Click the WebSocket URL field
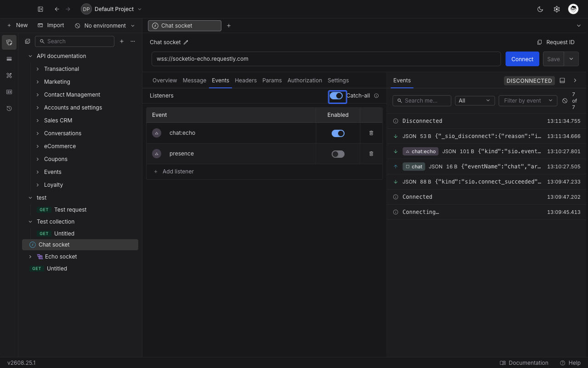The width and height of the screenshot is (588, 368). click(326, 59)
